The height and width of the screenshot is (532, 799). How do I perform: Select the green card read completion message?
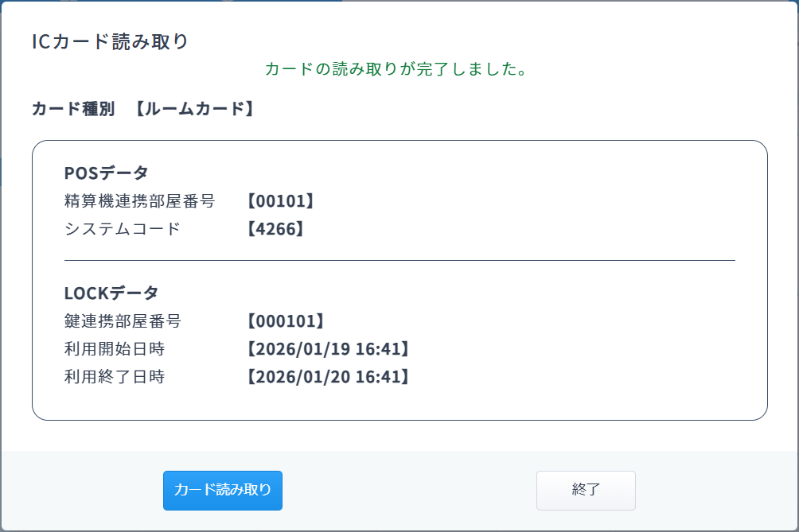tap(397, 69)
